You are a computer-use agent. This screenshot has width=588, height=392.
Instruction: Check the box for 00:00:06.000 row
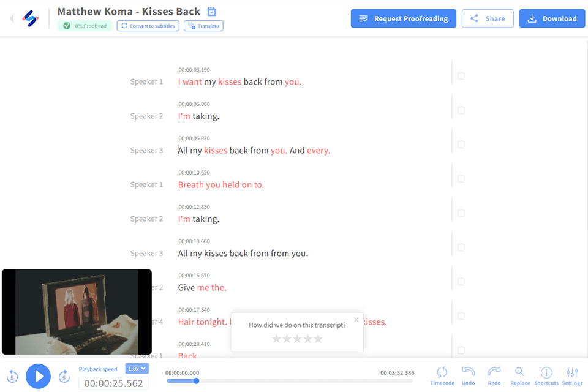pyautogui.click(x=461, y=110)
